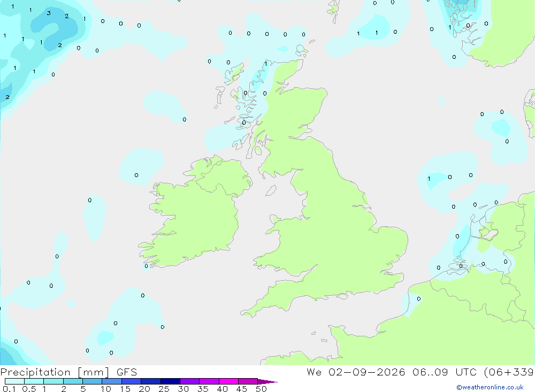Click the legend swatch between 0.1 and 0.5
535x392 pixels.
(14, 381)
